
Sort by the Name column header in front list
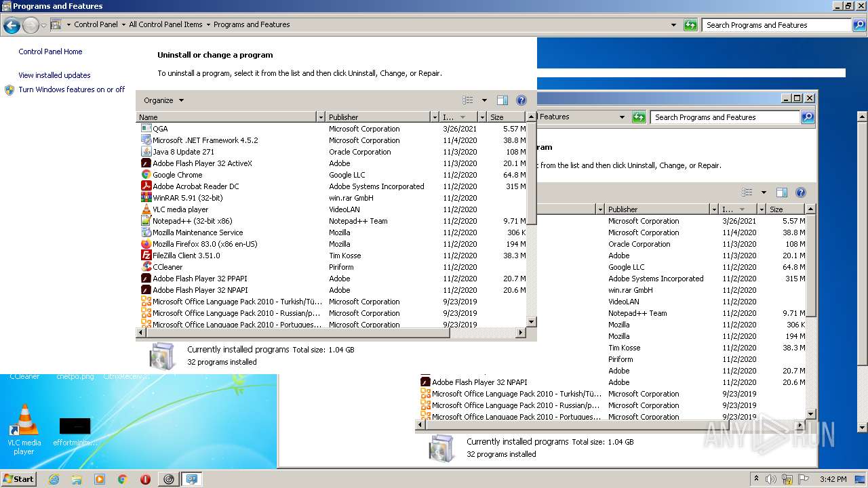click(x=226, y=117)
